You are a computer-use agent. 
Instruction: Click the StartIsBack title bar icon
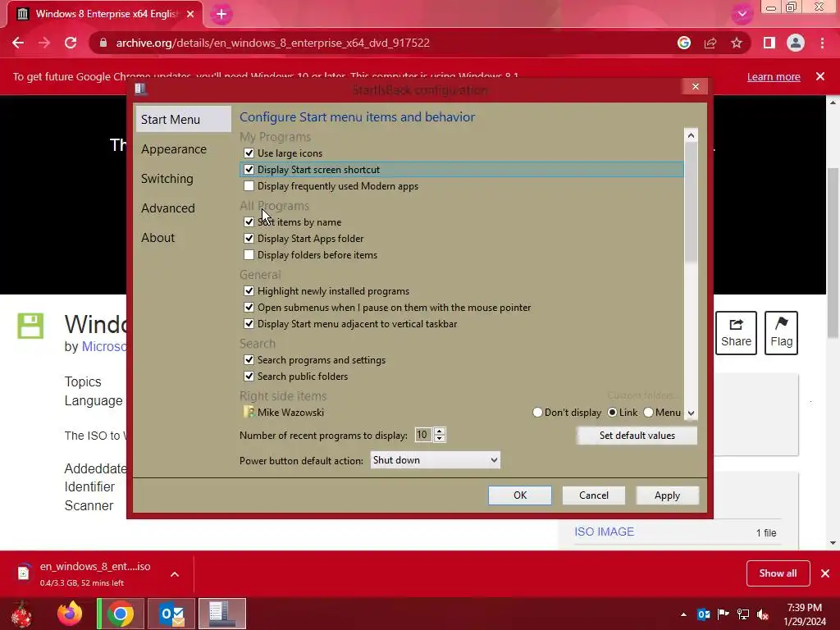click(140, 89)
